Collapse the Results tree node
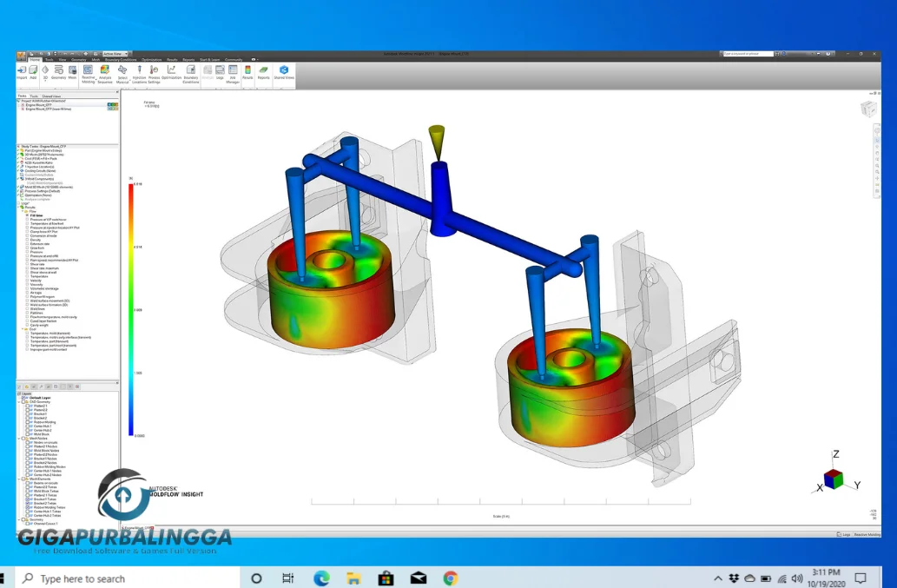The height and width of the screenshot is (588, 897). click(x=18, y=207)
